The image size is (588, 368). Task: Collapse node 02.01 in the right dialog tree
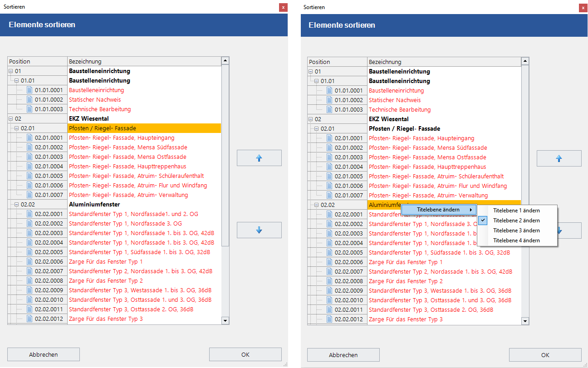317,129
